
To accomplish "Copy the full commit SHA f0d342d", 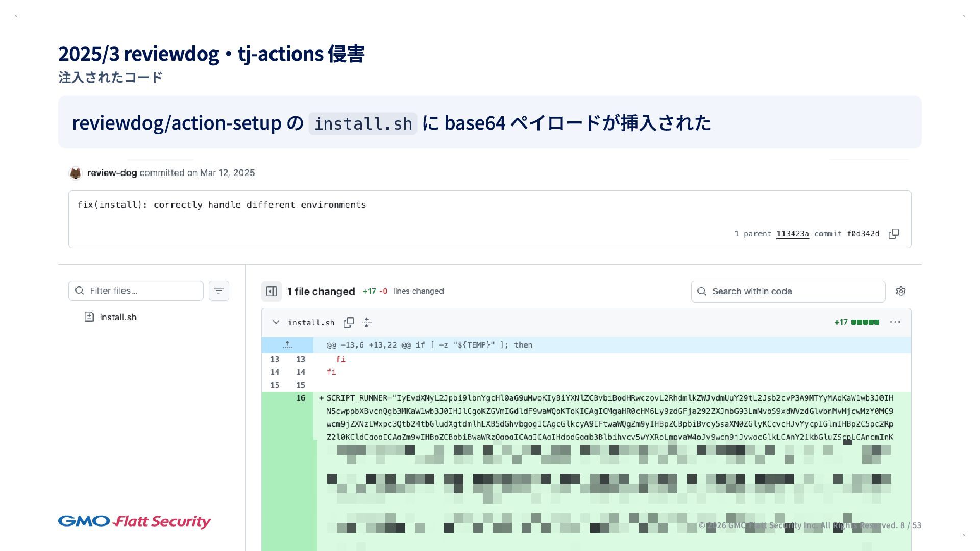I will tap(894, 234).
